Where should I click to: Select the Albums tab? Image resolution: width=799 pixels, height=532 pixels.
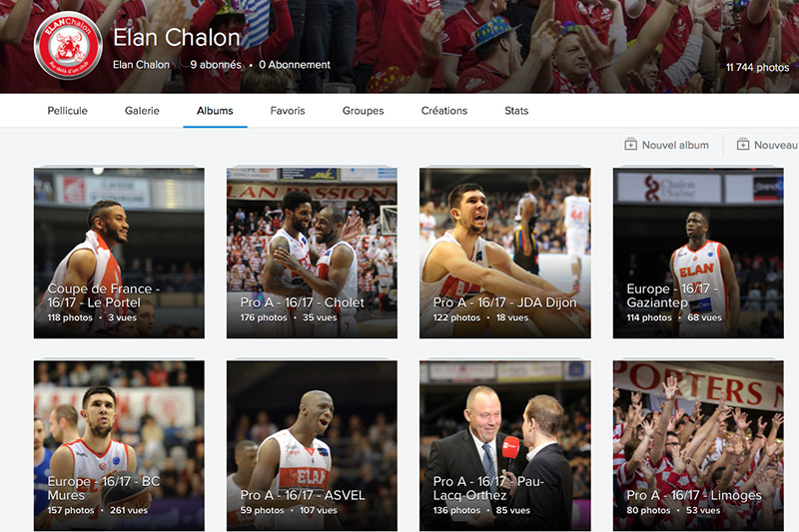(215, 111)
